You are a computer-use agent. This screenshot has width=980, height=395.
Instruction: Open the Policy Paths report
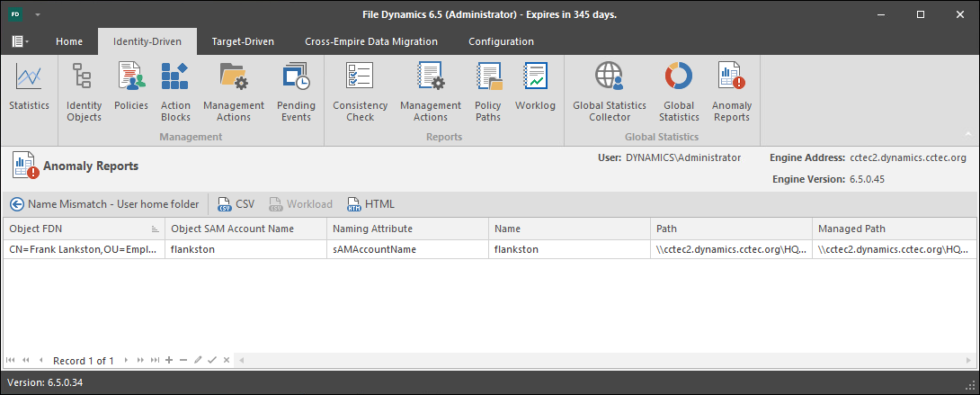click(488, 91)
